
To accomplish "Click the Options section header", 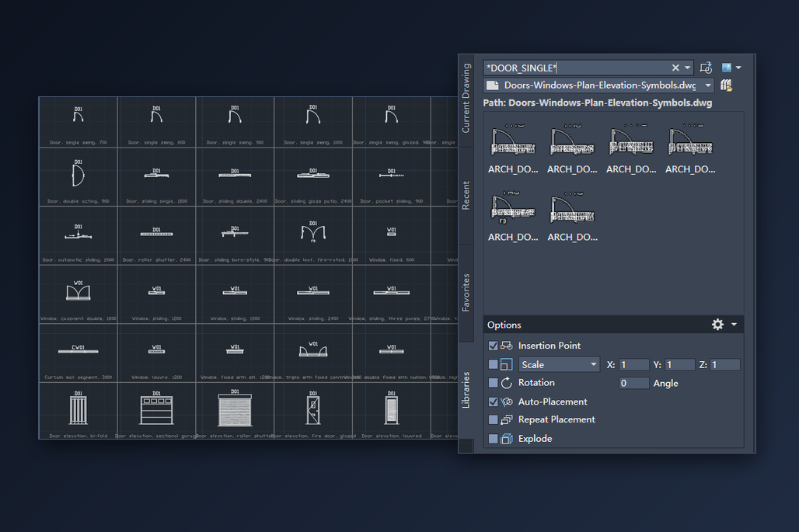I will 613,325.
